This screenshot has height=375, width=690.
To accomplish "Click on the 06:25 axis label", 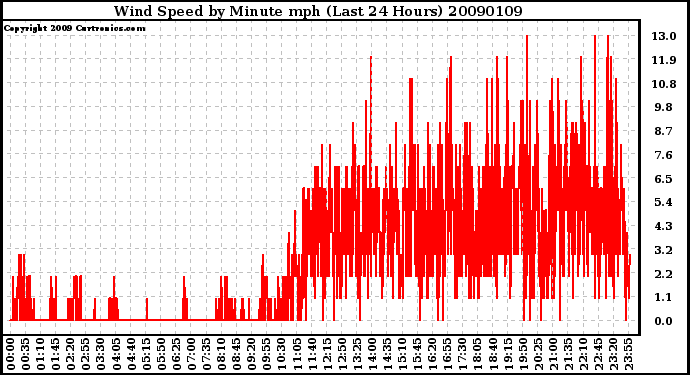I will tap(176, 354).
